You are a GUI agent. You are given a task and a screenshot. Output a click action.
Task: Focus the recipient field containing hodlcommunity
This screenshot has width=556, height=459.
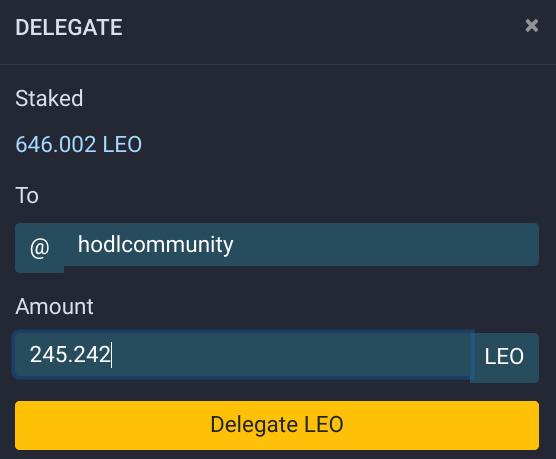[x=301, y=244]
